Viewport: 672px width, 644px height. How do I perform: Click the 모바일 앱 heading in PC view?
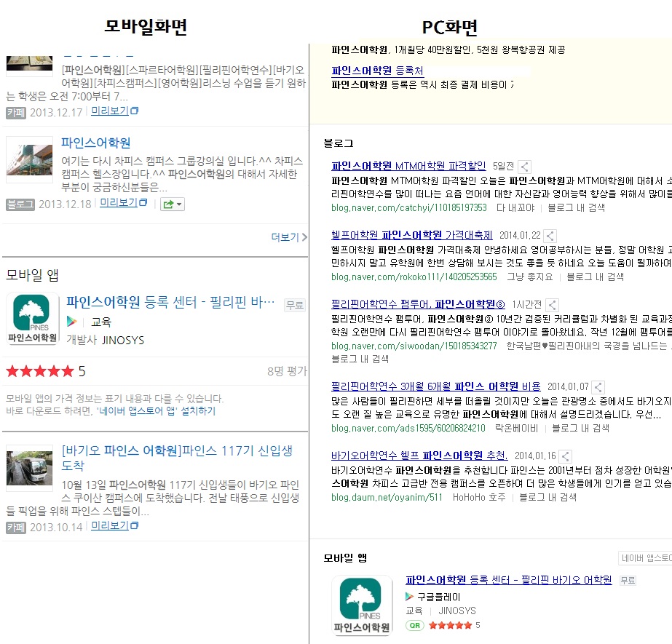point(345,558)
